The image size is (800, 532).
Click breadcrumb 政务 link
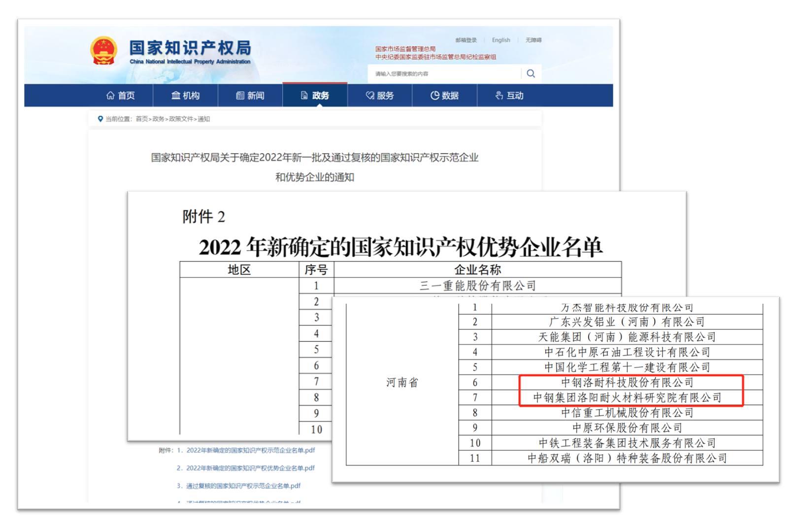(x=158, y=119)
